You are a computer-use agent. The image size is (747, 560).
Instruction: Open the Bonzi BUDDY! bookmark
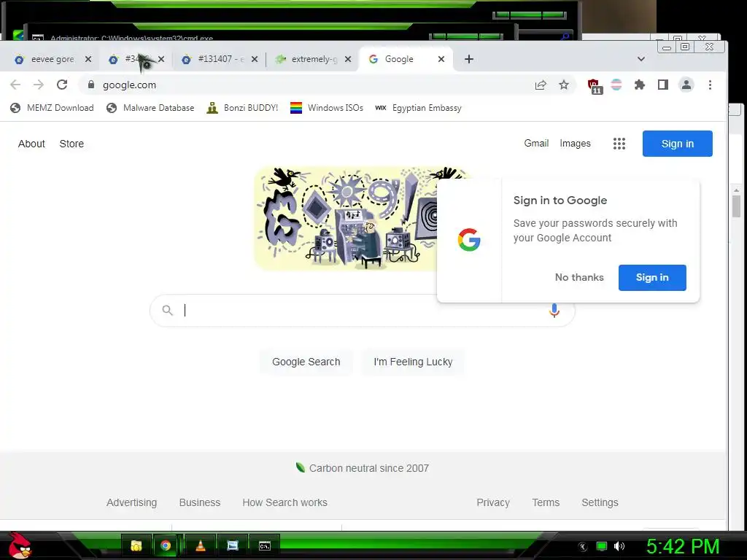point(242,108)
